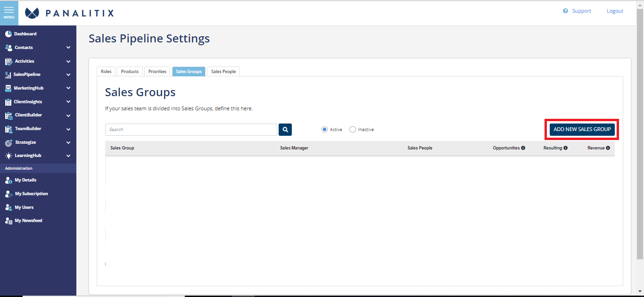The image size is (644, 297).
Task: Expand the Strategize menu chevron
Action: [68, 142]
